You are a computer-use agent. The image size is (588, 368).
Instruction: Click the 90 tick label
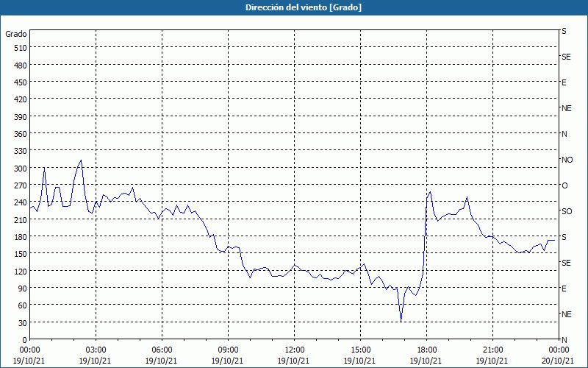[x=23, y=289]
